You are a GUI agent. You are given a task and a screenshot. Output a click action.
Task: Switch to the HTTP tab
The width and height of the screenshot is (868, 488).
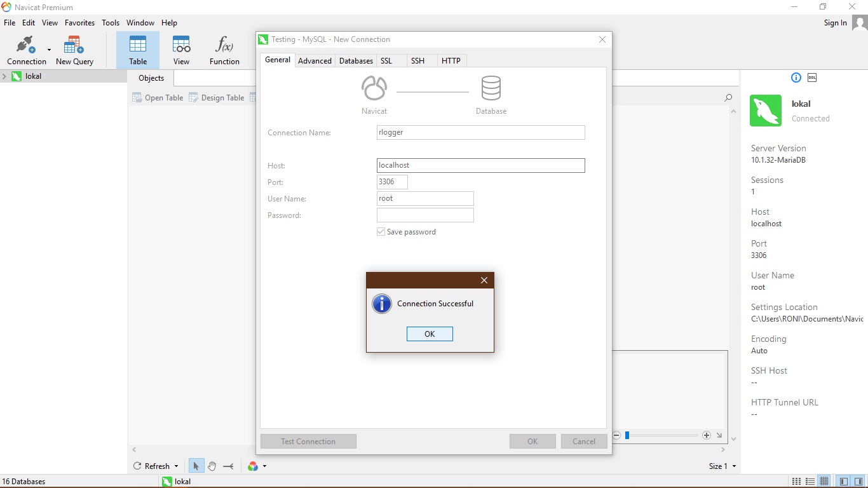tap(451, 61)
